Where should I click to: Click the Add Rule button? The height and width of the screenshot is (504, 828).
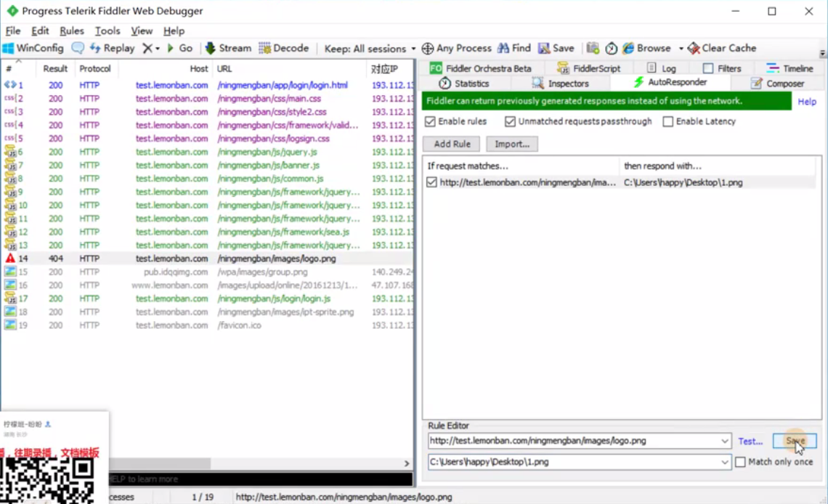coord(452,144)
